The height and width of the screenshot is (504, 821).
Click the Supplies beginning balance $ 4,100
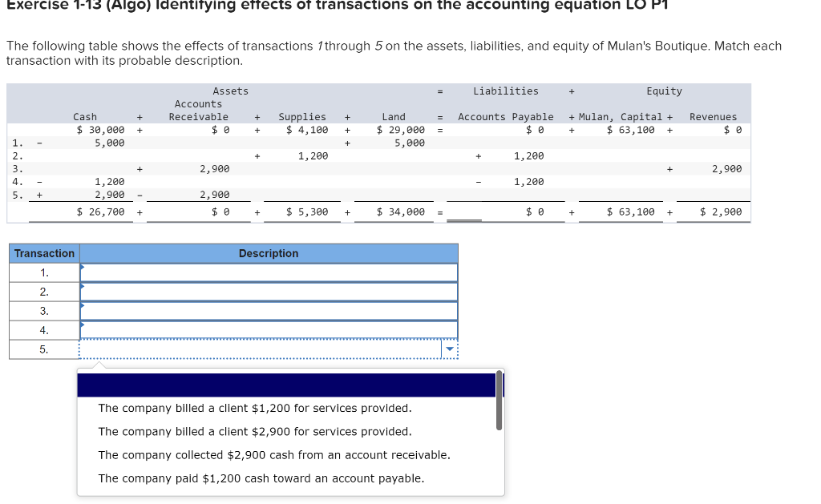[x=307, y=130]
